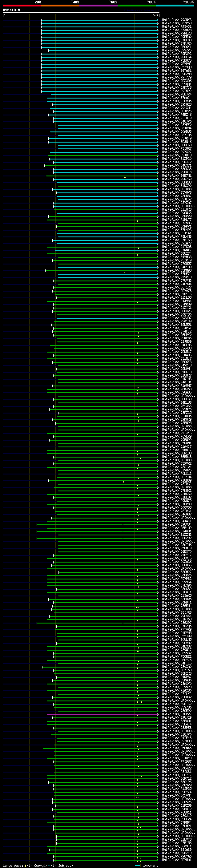
Task: Select label UniRef100_A6BZ46
Action: click(176, 115)
